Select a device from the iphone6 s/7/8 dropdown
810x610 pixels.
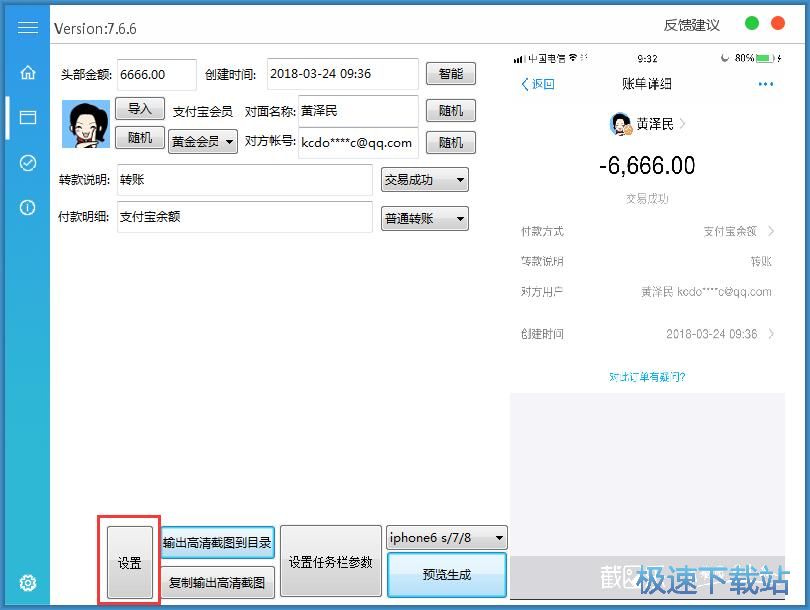446,536
